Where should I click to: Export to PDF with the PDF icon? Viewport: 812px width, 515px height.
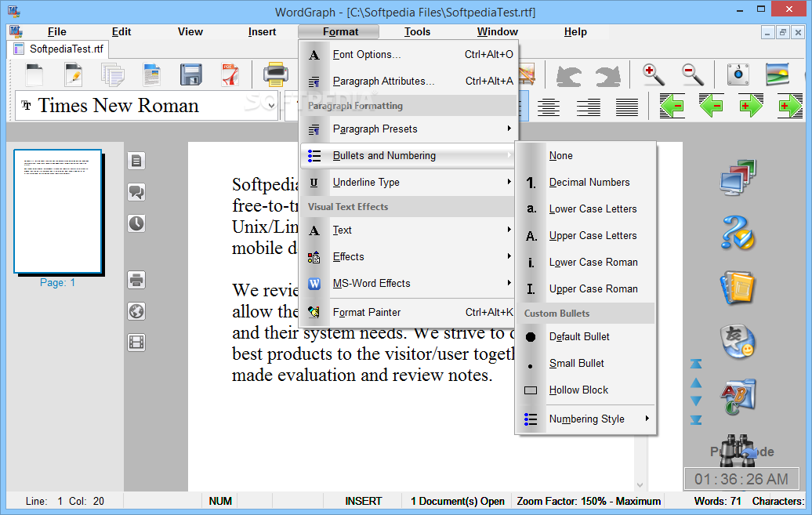[x=230, y=74]
